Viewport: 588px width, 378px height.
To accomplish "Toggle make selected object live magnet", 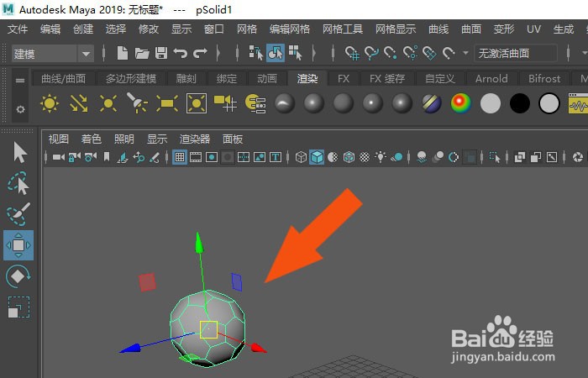I will pyautogui.click(x=449, y=53).
